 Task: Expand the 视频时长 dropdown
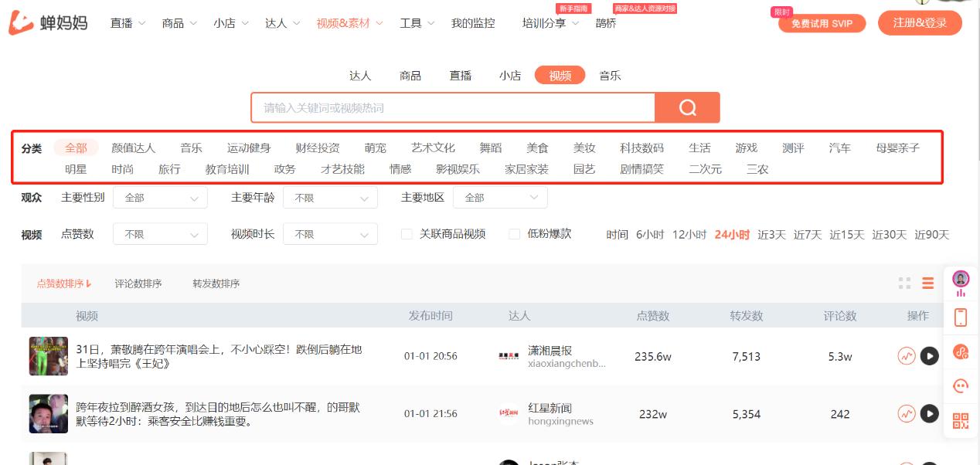click(x=330, y=234)
